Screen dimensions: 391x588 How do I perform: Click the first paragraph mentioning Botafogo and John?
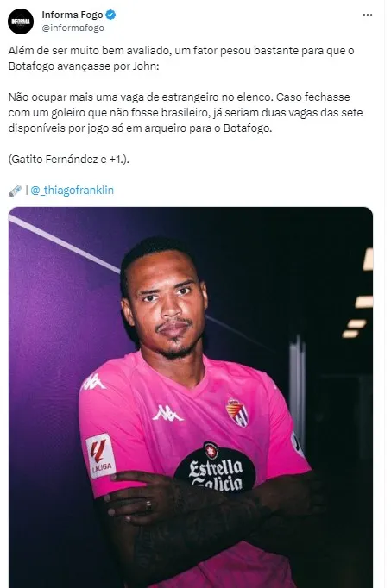coord(181,58)
